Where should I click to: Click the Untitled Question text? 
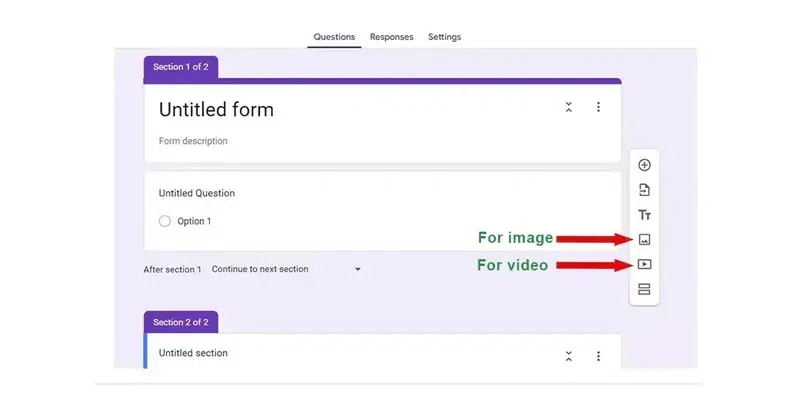click(x=197, y=193)
